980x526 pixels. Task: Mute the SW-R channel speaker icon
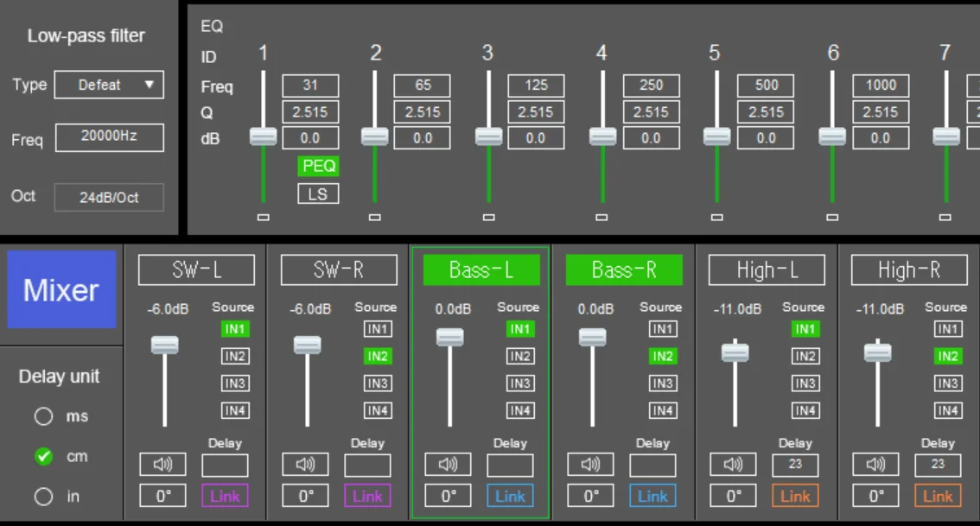(305, 465)
